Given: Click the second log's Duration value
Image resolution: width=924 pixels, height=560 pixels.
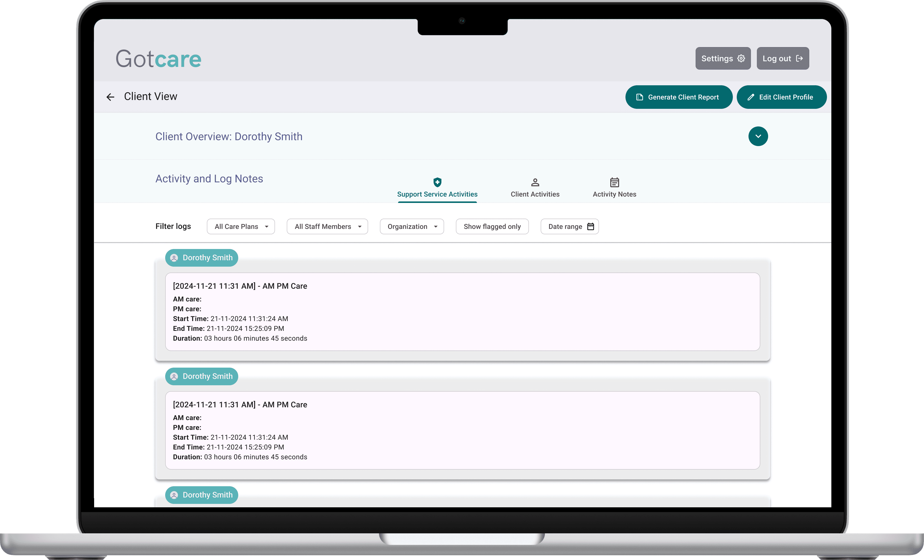Looking at the screenshot, I should point(256,457).
